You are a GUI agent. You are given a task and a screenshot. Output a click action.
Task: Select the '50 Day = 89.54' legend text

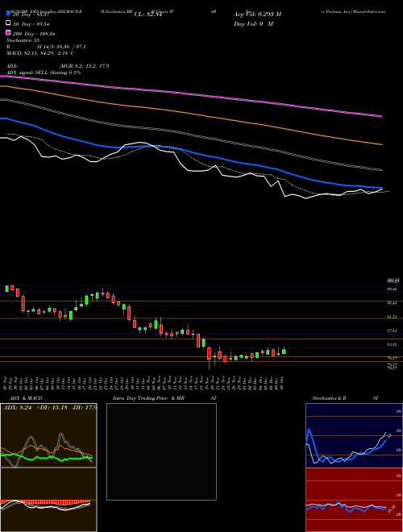point(33,23)
